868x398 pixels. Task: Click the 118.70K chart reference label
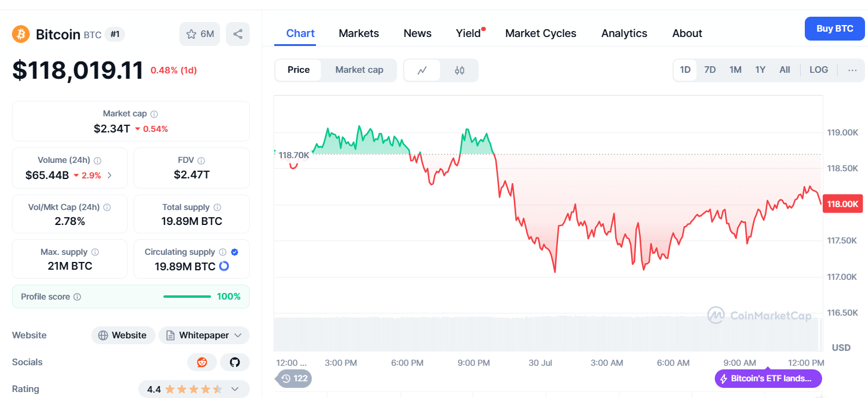(x=294, y=155)
